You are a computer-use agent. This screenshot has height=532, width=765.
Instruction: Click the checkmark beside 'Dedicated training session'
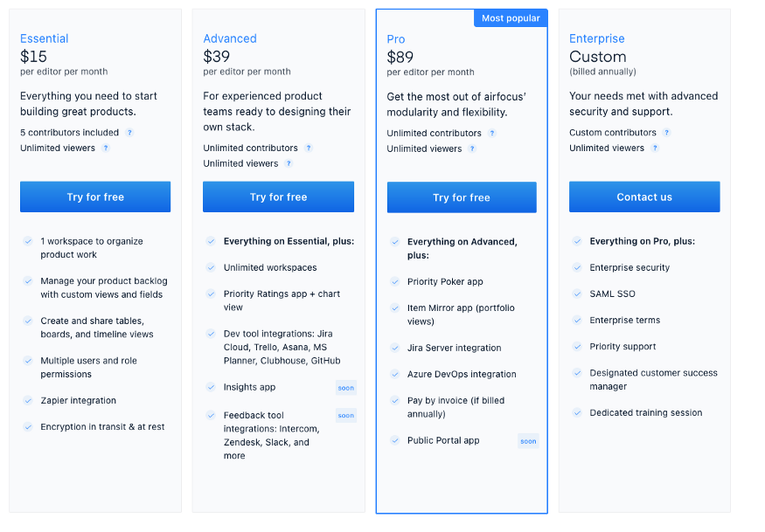[579, 411]
